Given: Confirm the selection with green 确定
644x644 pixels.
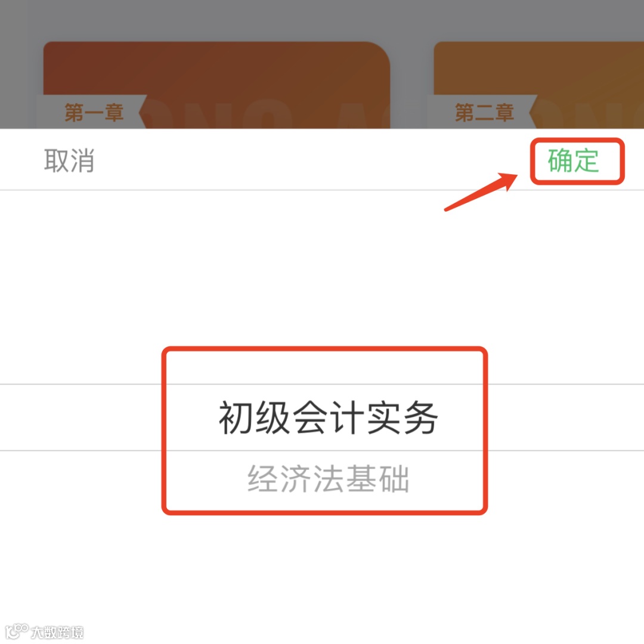Looking at the screenshot, I should (x=573, y=160).
